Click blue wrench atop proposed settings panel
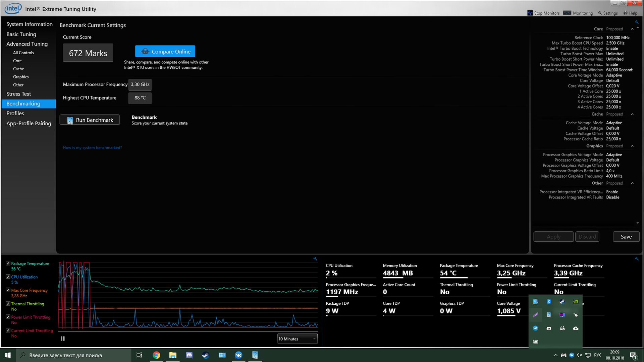 pos(636,22)
